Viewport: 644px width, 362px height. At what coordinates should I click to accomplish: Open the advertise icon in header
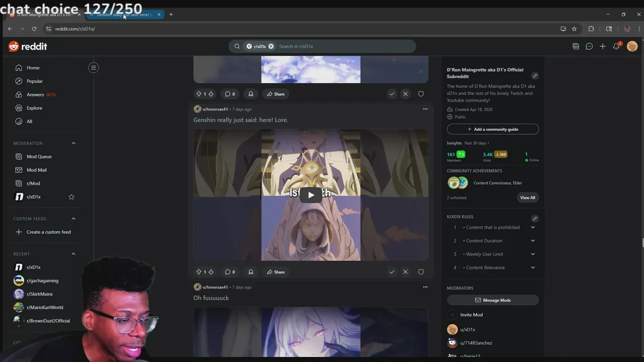tap(576, 46)
